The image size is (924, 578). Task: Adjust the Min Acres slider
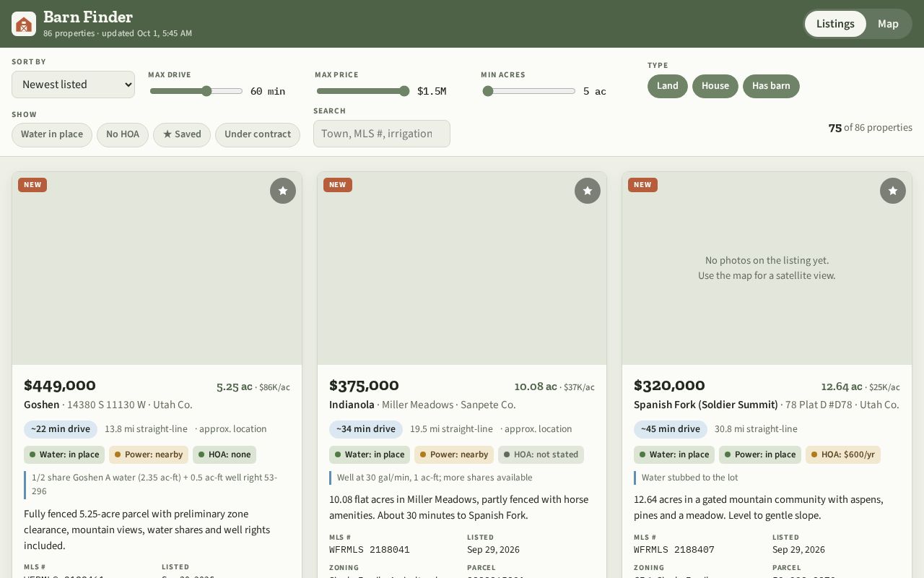click(529, 91)
